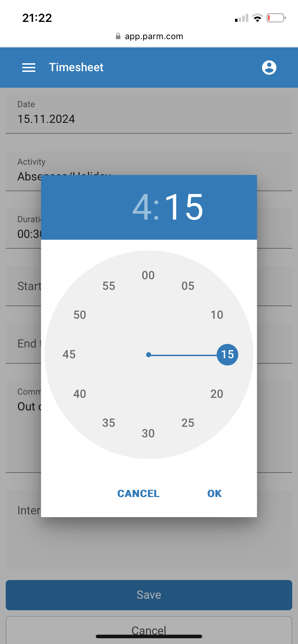The width and height of the screenshot is (298, 644).
Task: Tap the lock icon beside app.parm.com
Action: [x=118, y=36]
